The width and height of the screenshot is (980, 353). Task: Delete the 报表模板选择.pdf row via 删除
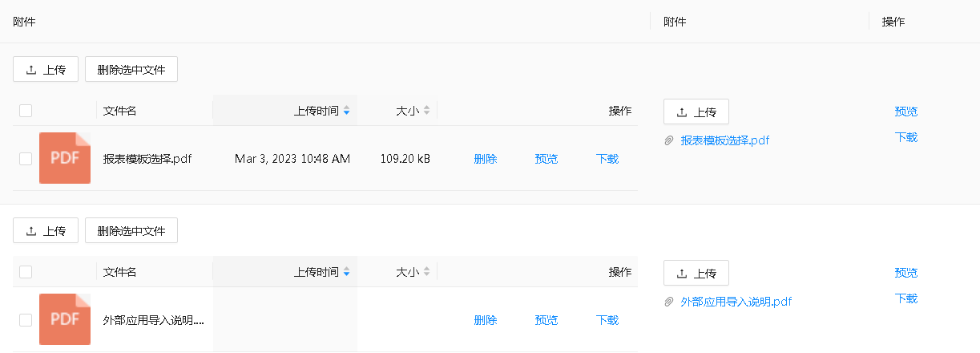[486, 159]
